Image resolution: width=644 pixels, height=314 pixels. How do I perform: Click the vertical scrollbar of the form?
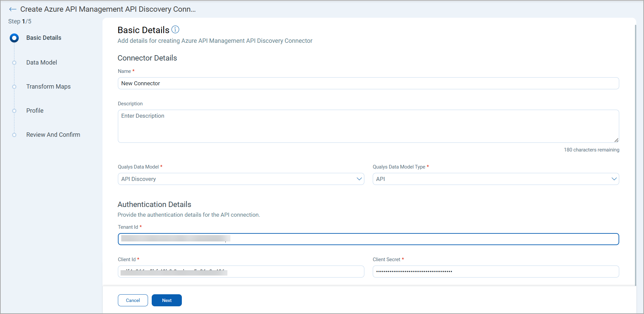tap(635, 154)
